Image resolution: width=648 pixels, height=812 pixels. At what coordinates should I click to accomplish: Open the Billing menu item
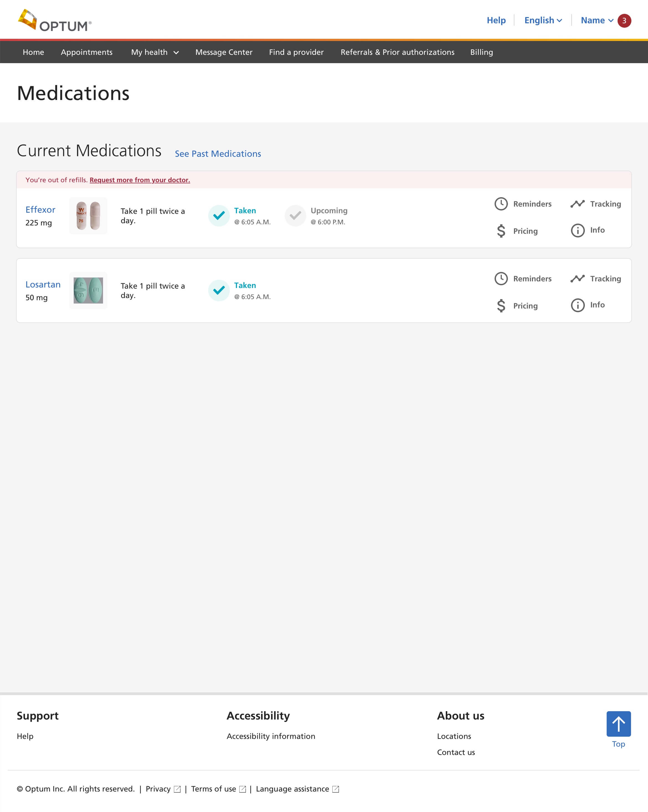481,52
